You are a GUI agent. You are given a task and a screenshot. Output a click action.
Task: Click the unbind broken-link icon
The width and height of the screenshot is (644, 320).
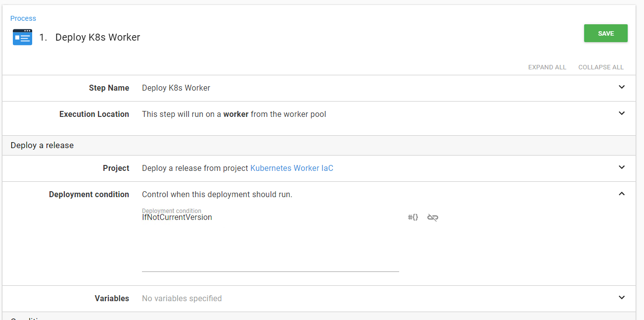click(433, 217)
